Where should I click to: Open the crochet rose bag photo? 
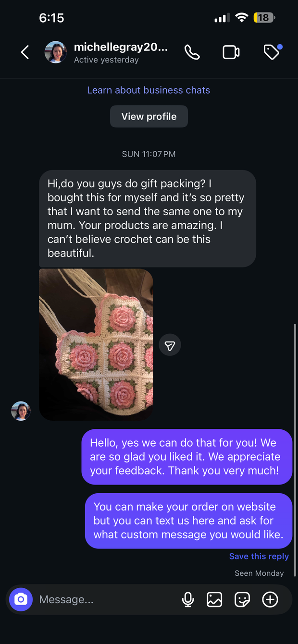click(96, 344)
